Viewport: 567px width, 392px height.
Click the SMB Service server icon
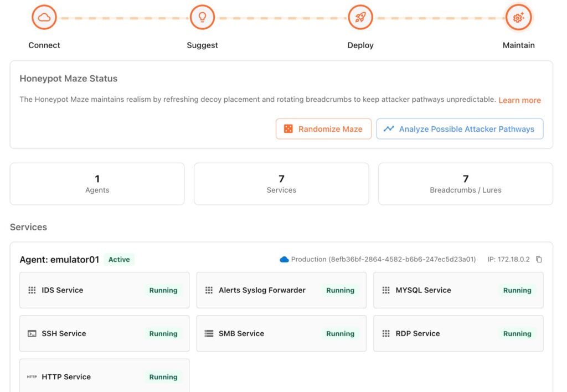coord(209,334)
